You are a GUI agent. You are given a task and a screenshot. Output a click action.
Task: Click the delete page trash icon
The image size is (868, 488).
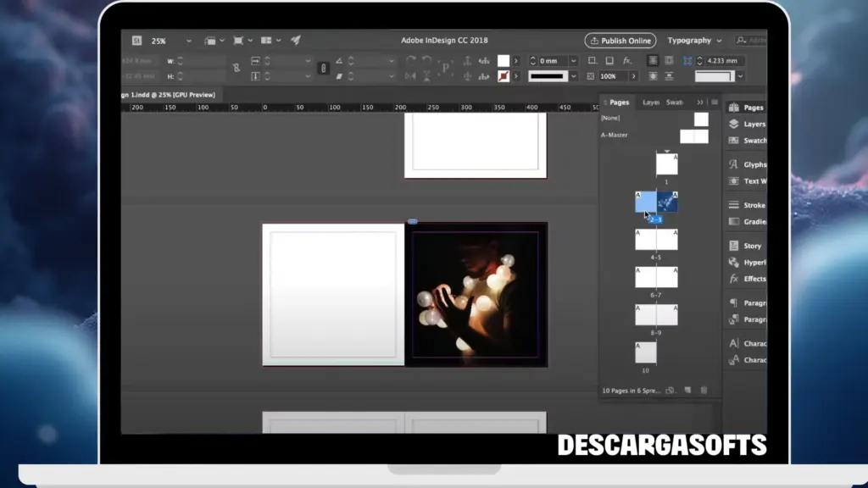[x=704, y=391]
